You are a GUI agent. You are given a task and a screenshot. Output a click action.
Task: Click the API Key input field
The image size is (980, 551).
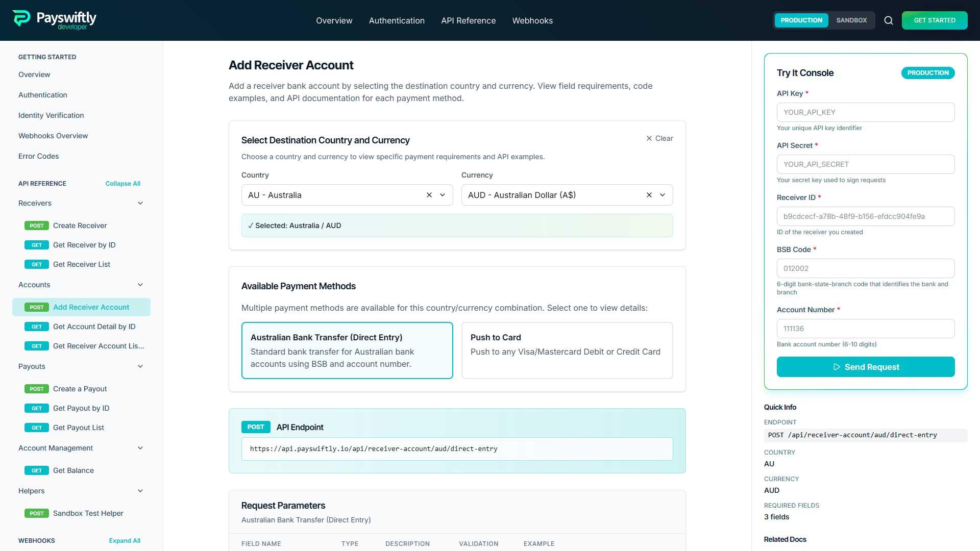click(865, 112)
